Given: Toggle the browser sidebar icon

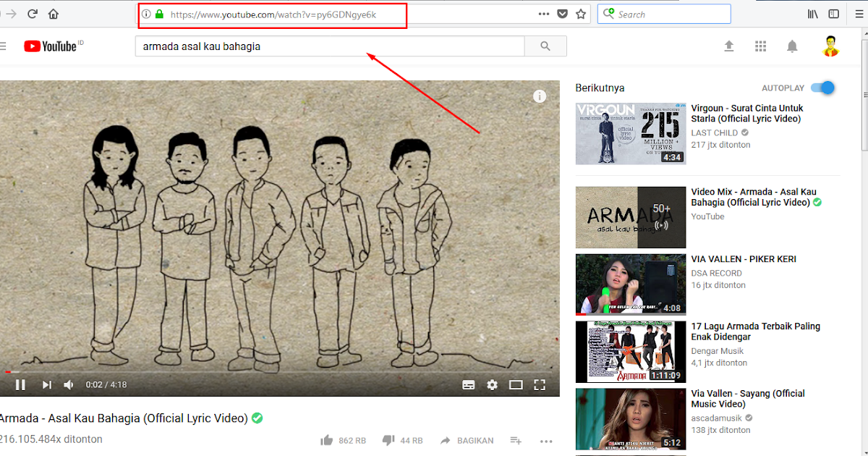Looking at the screenshot, I should click(x=834, y=14).
